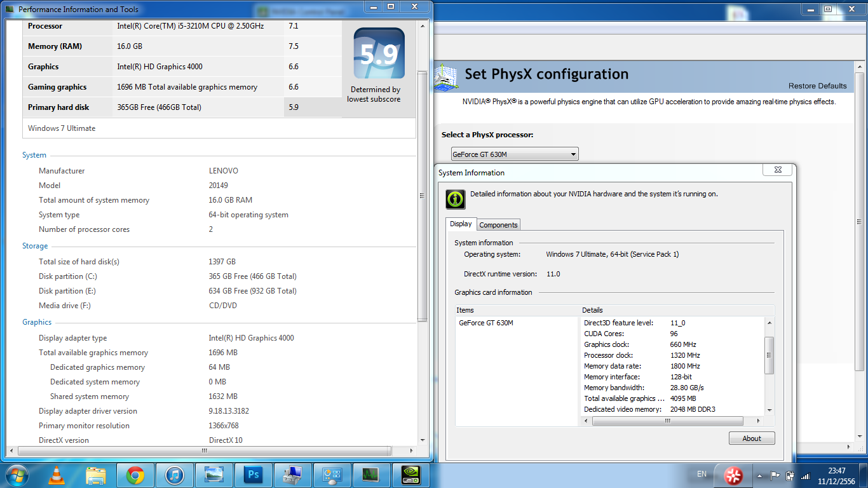The width and height of the screenshot is (868, 488).
Task: Click the Storage section heading
Action: click(x=35, y=246)
